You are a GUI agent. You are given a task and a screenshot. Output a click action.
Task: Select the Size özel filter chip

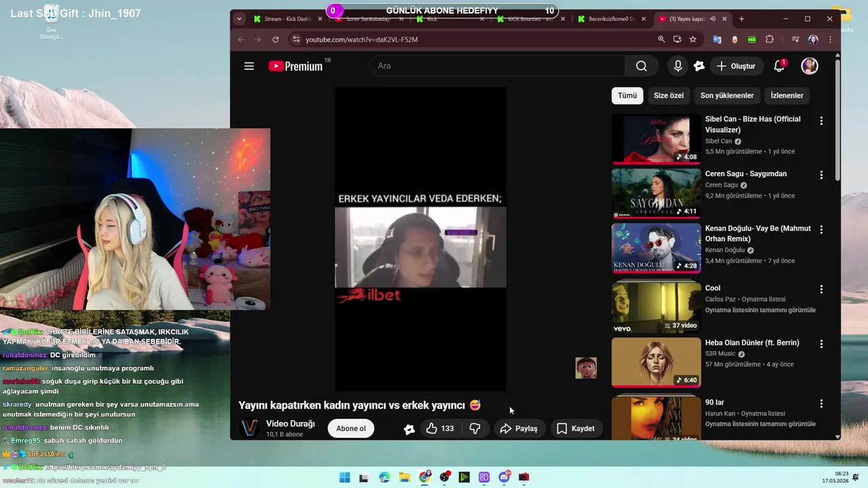point(669,96)
